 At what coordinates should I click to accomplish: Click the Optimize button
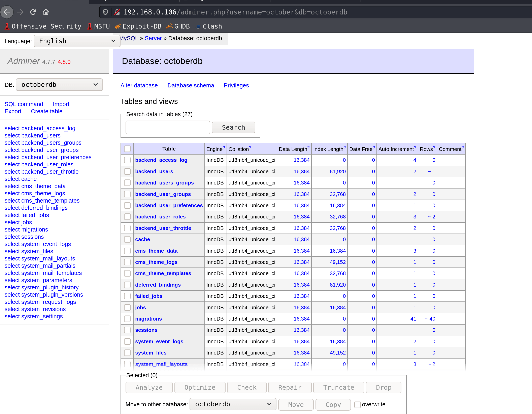tap(200, 387)
